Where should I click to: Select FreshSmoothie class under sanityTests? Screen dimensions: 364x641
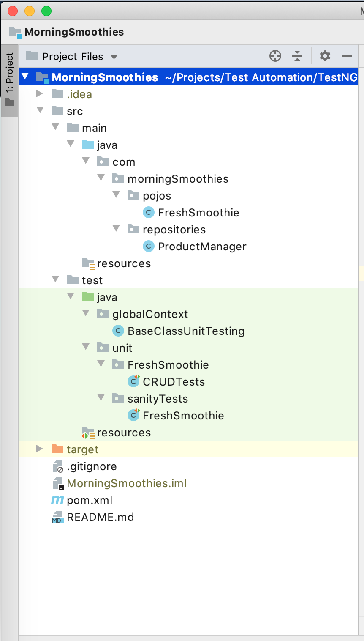183,416
